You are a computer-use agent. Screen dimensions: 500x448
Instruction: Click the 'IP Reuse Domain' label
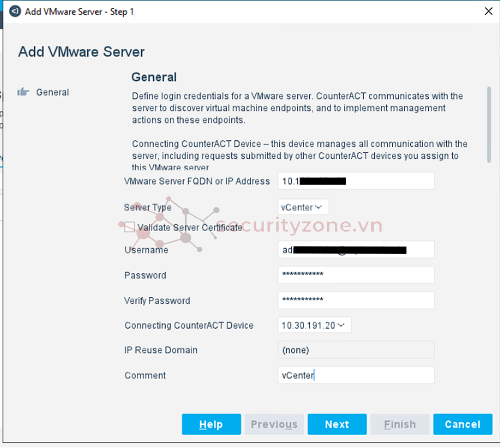pyautogui.click(x=161, y=350)
